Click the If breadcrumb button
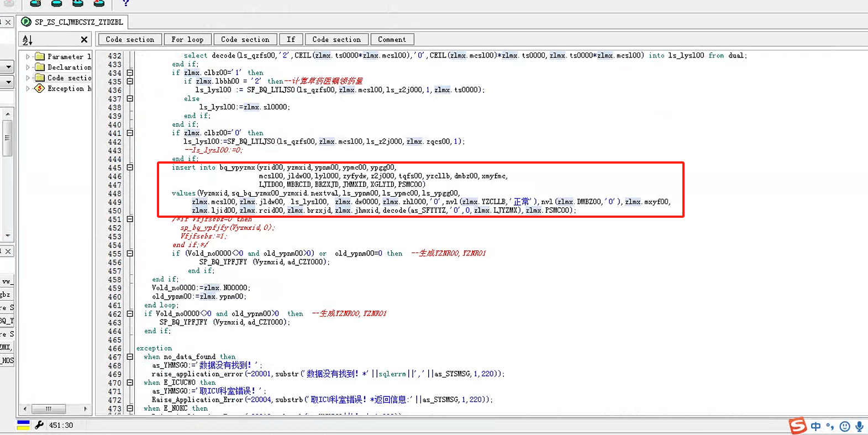Screen dimensions: 868x435 [291, 40]
